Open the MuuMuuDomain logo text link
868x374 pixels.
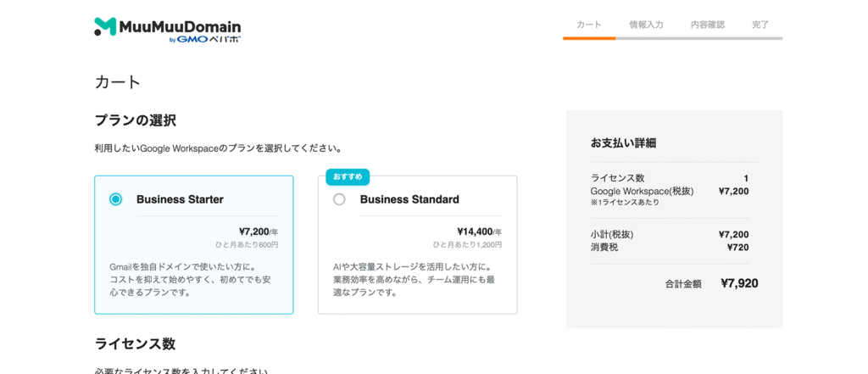click(x=181, y=25)
